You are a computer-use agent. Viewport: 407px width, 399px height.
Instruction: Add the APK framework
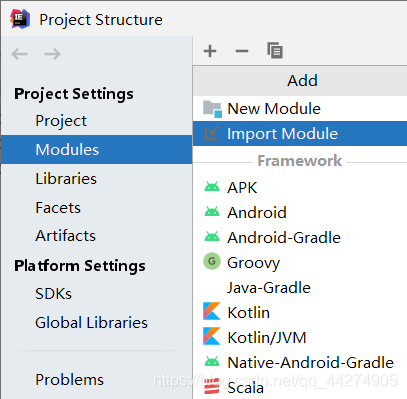tap(300, 187)
